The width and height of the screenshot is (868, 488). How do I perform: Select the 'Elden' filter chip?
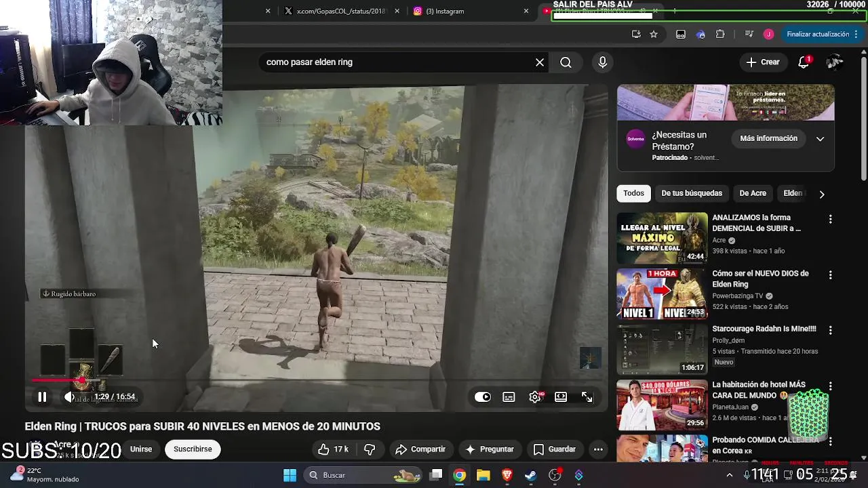[x=793, y=193]
